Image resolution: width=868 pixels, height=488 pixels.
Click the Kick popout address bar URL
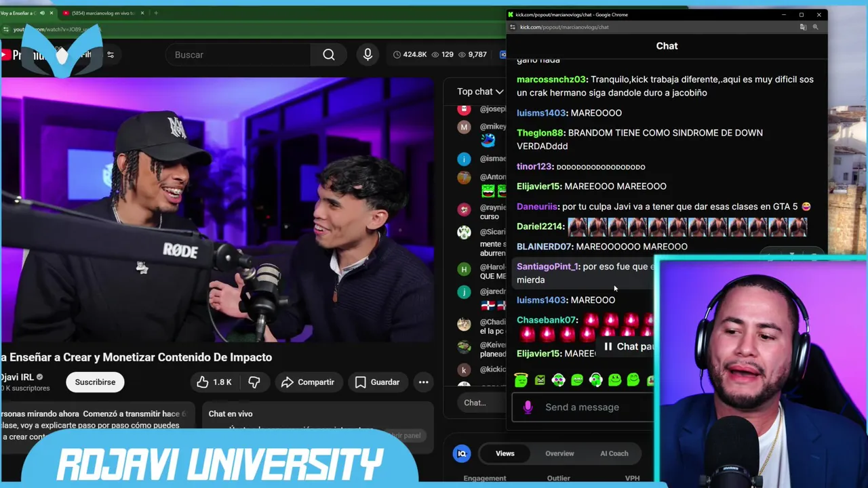(x=564, y=27)
